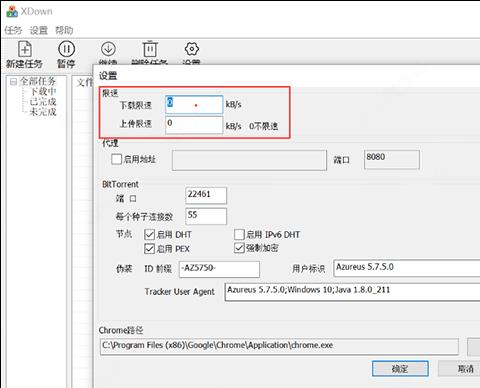Click the Delete Task trash toolbar icon
The width and height of the screenshot is (480, 388).
[150, 49]
